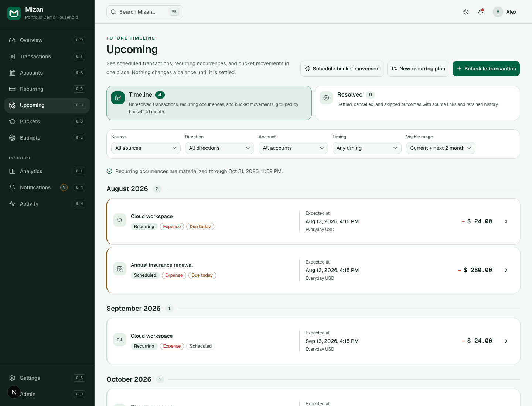The image size is (532, 406).
Task: Open Annual insurance renewal entry title
Action: pyautogui.click(x=162, y=265)
